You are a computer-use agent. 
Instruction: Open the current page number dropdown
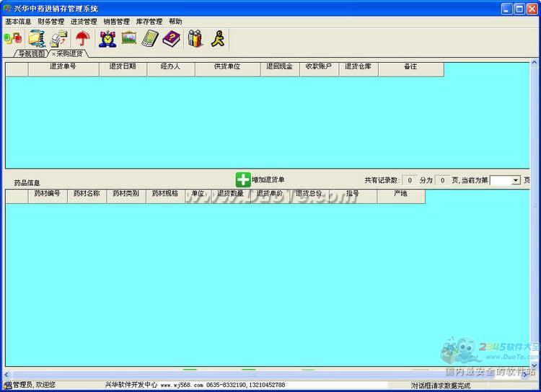(515, 180)
